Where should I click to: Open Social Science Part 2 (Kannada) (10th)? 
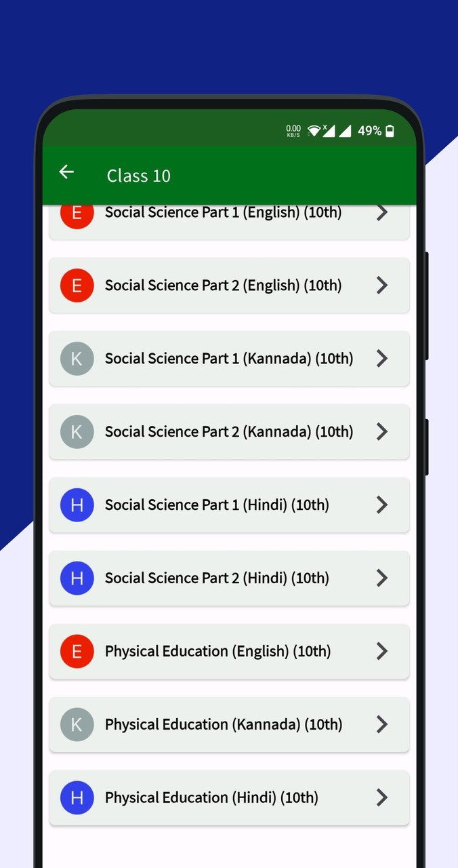click(x=229, y=432)
